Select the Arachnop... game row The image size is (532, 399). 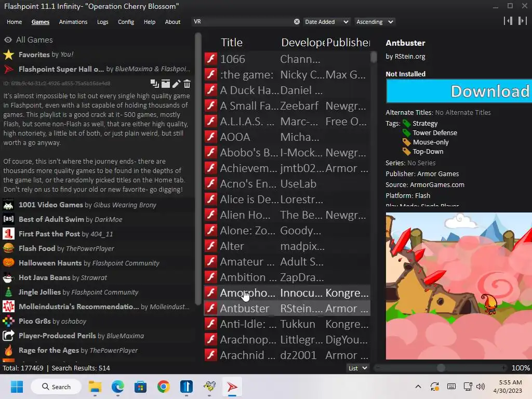pyautogui.click(x=287, y=340)
